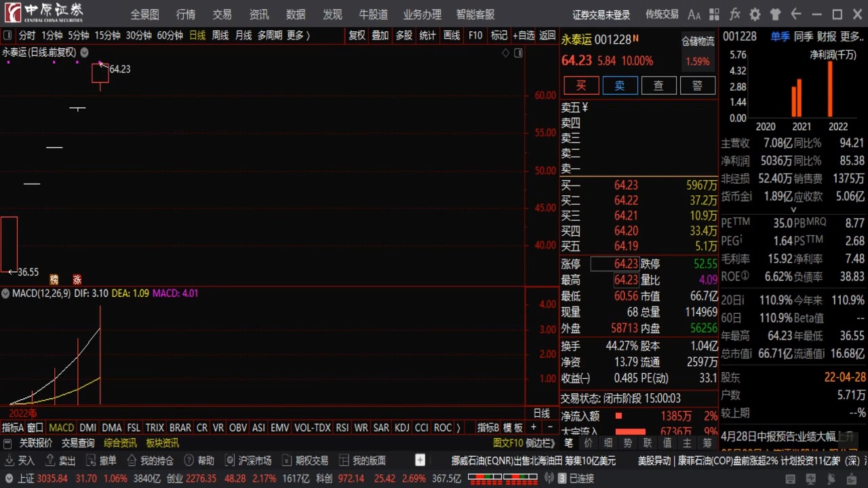868x488 pixels.
Task: Select the KDJ indicator tab
Action: pos(402,428)
